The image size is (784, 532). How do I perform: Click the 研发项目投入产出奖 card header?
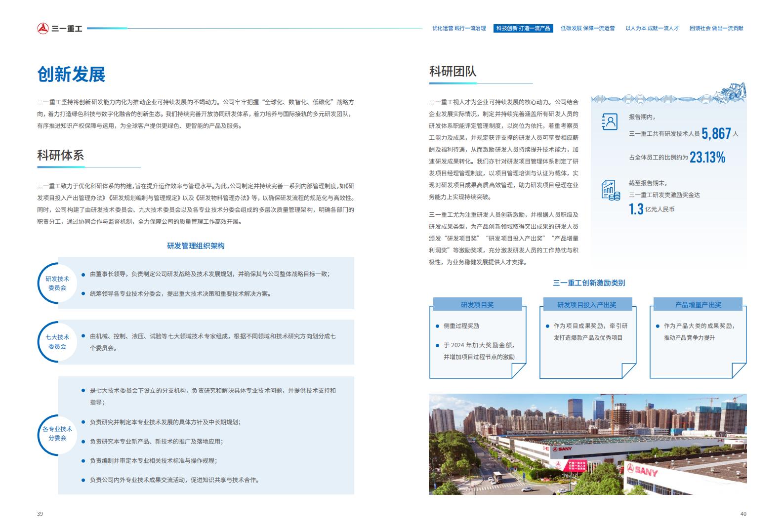[x=587, y=304]
